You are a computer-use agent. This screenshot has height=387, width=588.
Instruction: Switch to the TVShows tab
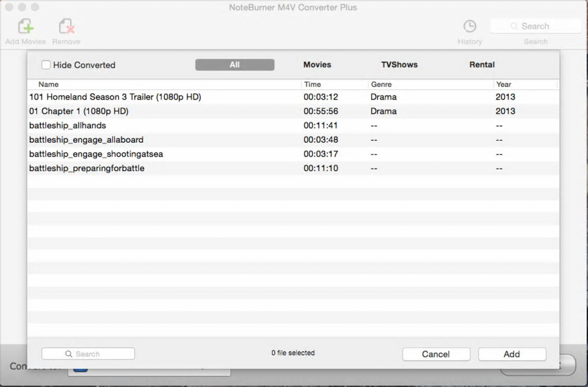click(x=399, y=64)
